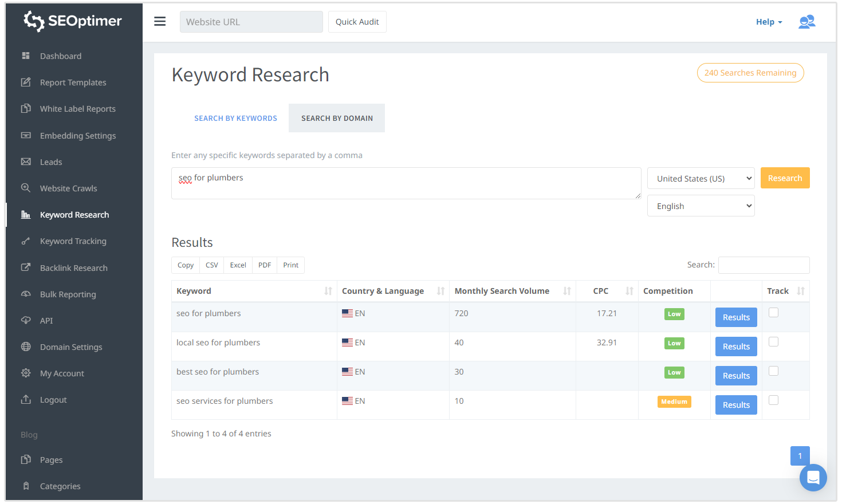The image size is (842, 504).
Task: Click the Backlink Research sidebar icon
Action: point(26,267)
